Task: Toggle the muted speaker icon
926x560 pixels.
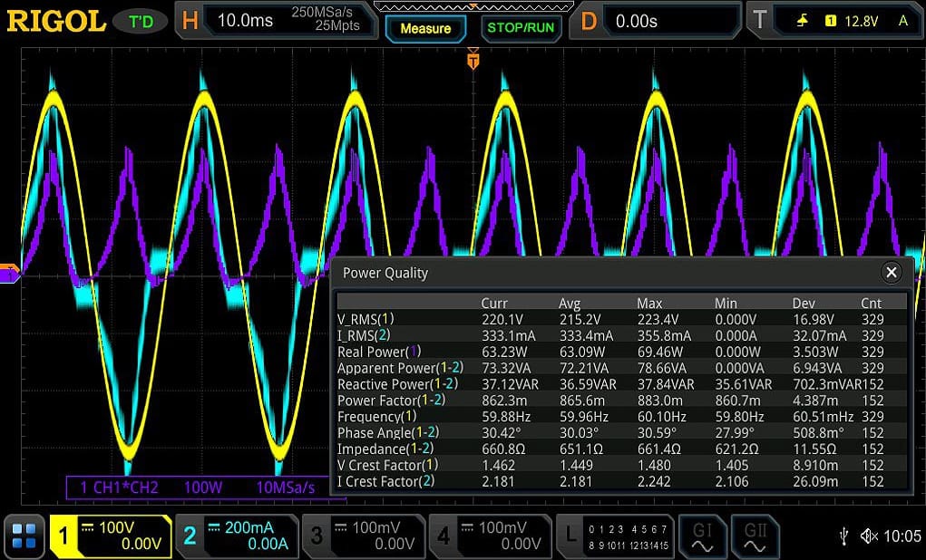Action: pyautogui.click(x=870, y=536)
